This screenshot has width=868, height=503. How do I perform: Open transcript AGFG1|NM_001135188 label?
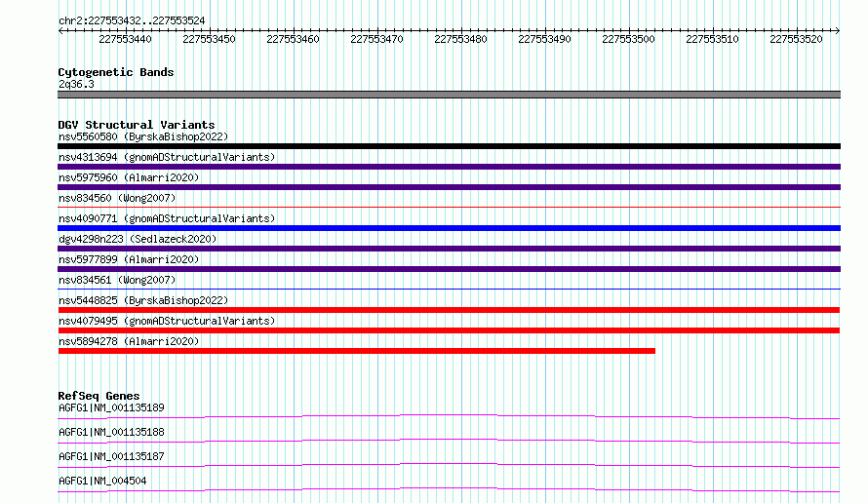click(x=111, y=432)
